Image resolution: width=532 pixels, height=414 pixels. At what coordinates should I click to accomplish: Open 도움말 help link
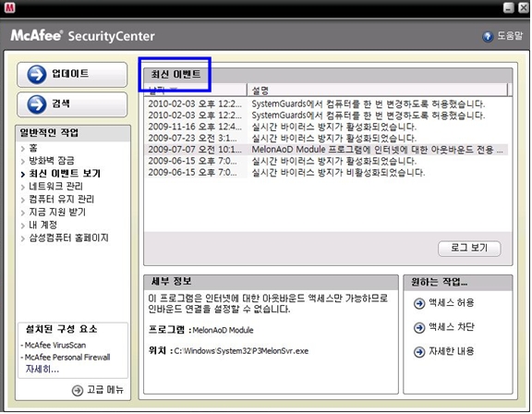(x=510, y=36)
